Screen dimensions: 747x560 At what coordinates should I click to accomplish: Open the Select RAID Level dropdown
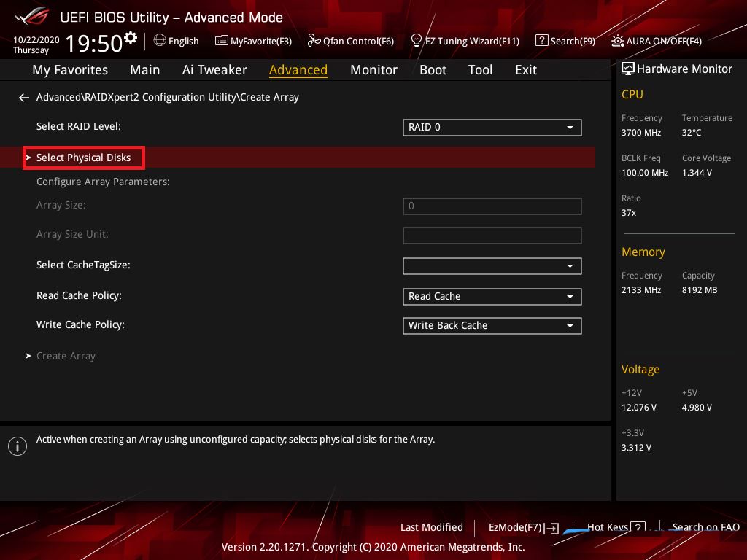tap(492, 127)
